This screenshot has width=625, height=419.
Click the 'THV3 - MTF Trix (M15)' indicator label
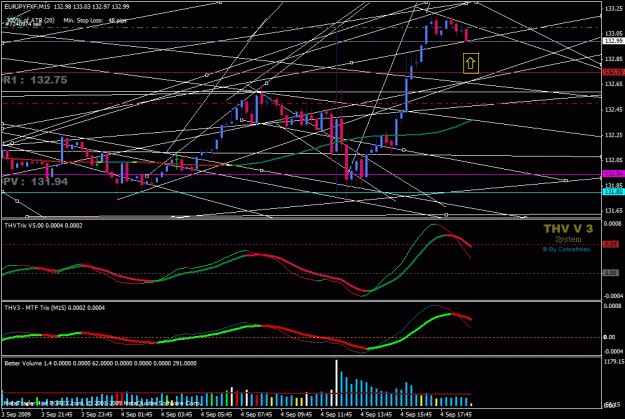click(55, 308)
